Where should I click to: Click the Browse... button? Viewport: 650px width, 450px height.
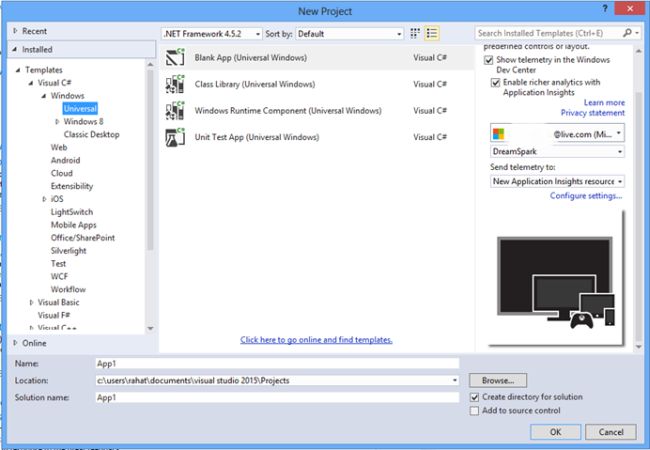point(498,380)
